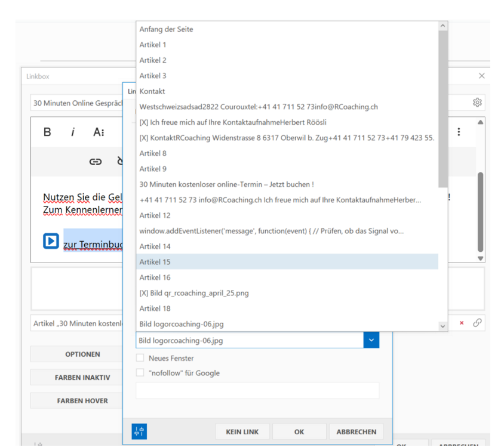This screenshot has height=448, width=504.
Task: Select [X] Bild qr_rcoaching_april_25.png entry
Action: click(287, 293)
